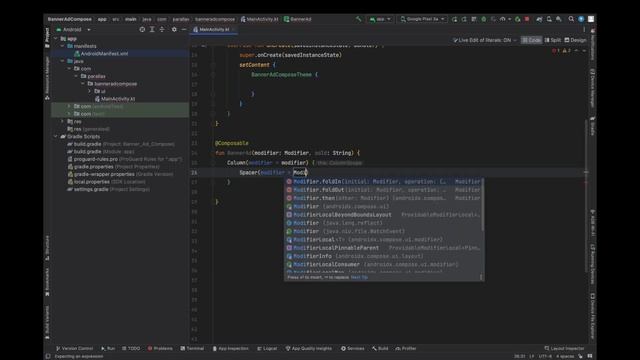Screen dimensions: 640x360
Task: Click the blue account avatar icon
Action: [x=581, y=19]
